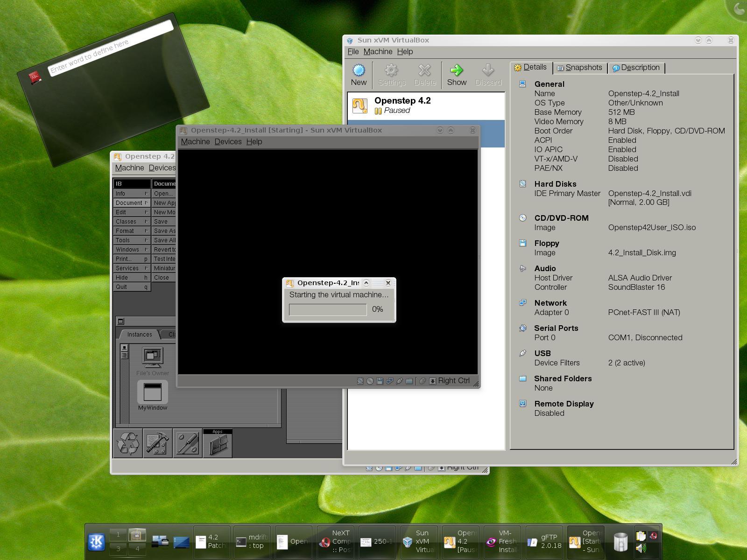Select Save All in the OPENSTEP submenu
Viewport: 747px width, 560px height.
pyautogui.click(x=163, y=240)
